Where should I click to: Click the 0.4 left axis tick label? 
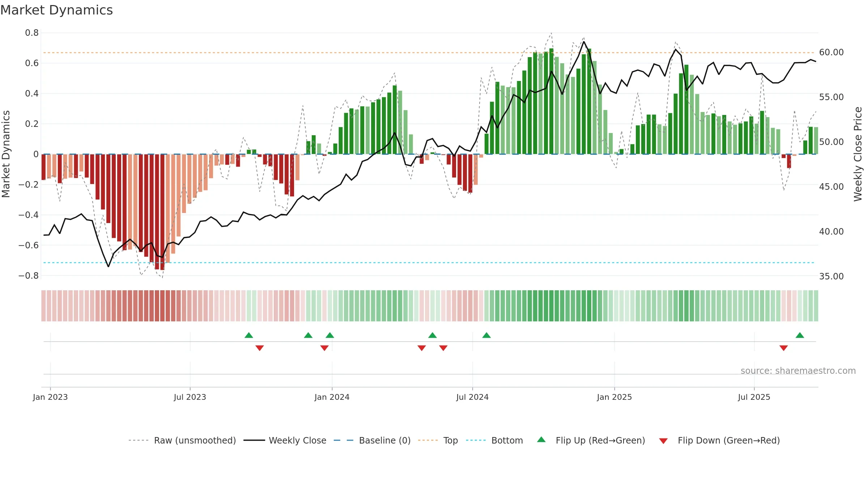[32, 94]
